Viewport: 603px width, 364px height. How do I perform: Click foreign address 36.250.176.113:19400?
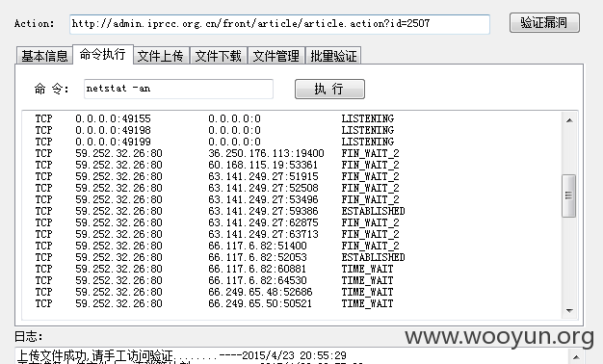click(266, 153)
